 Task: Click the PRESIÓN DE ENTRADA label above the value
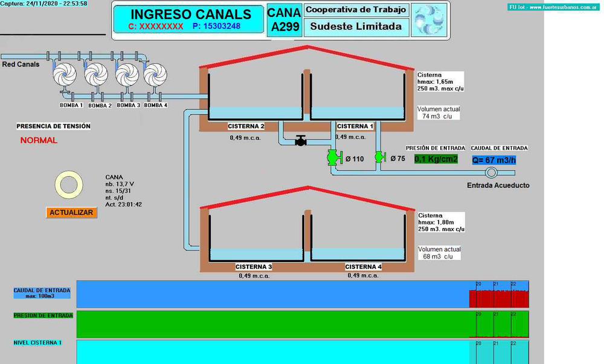pos(435,148)
